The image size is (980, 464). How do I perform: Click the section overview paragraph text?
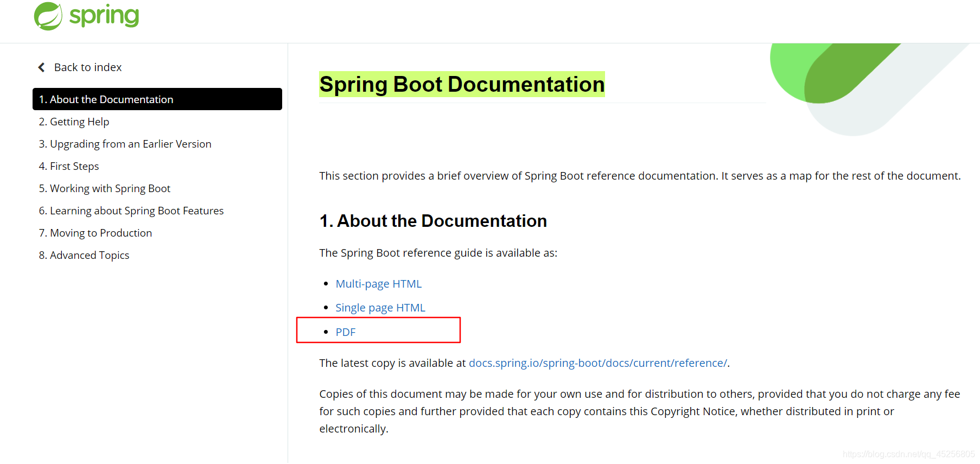click(640, 176)
